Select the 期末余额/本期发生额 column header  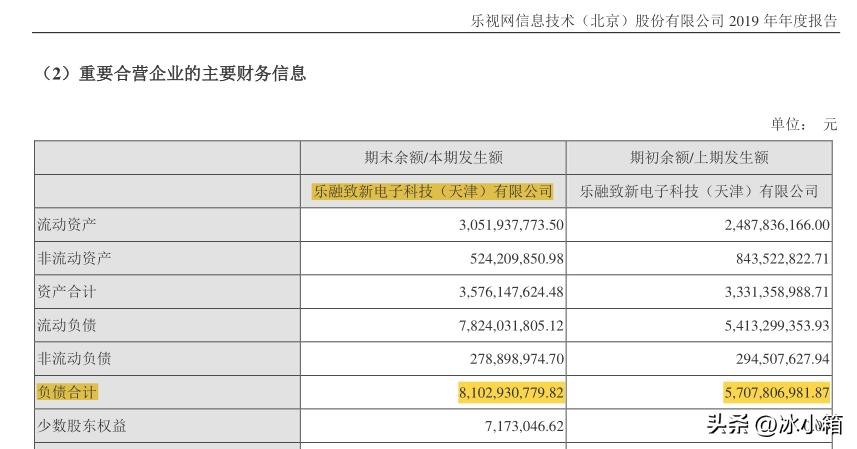(x=433, y=158)
